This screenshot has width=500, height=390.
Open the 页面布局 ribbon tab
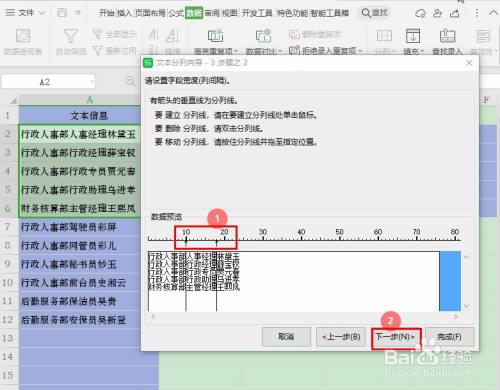150,13
